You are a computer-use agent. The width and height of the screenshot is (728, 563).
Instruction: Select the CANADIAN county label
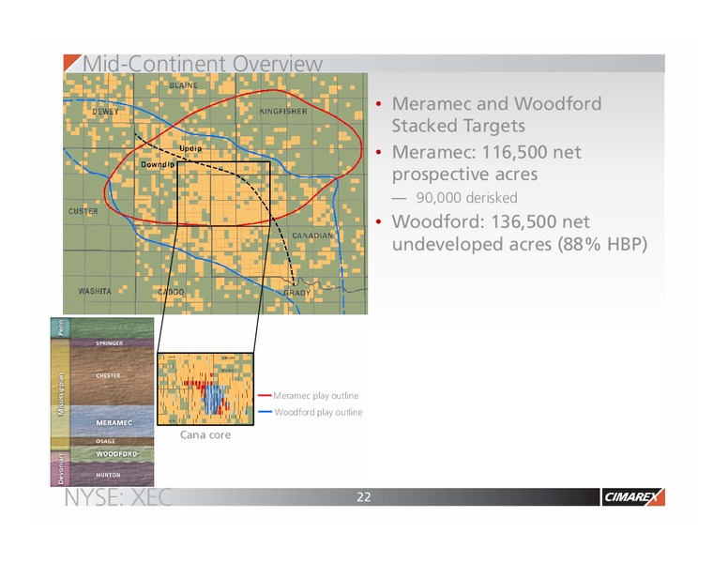[312, 236]
